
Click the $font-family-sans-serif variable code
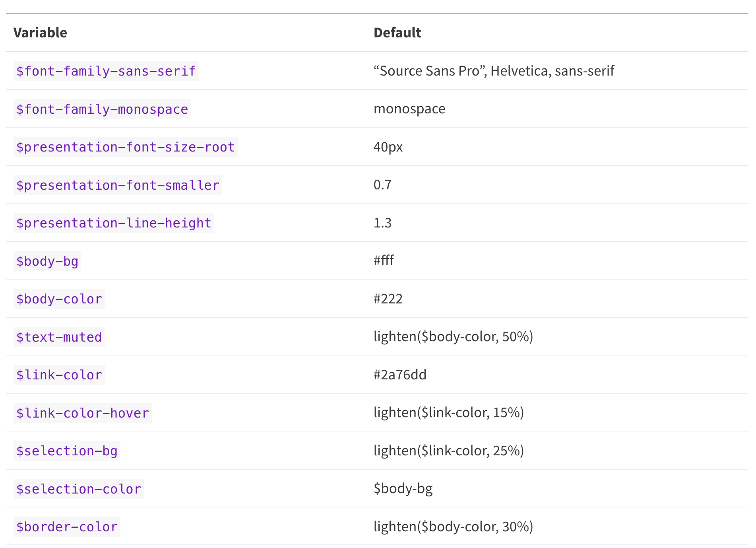(106, 71)
